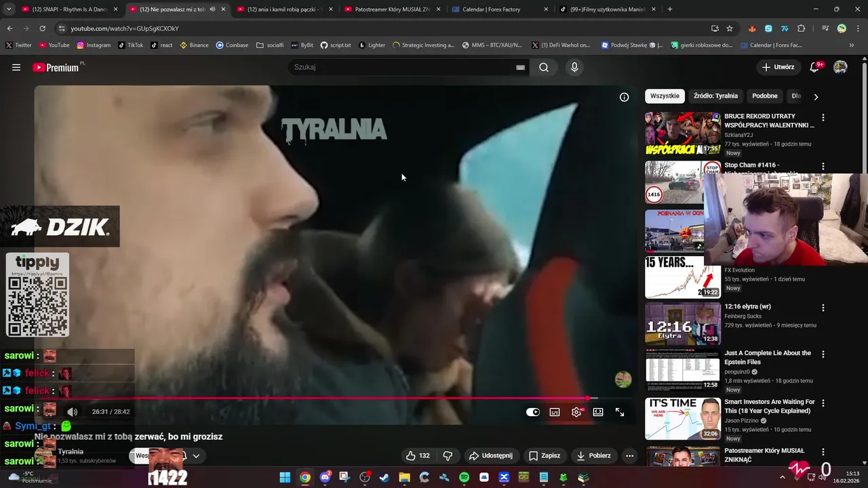Viewport: 868px width, 488px height.
Task: Open a new browser tab
Action: (x=670, y=9)
